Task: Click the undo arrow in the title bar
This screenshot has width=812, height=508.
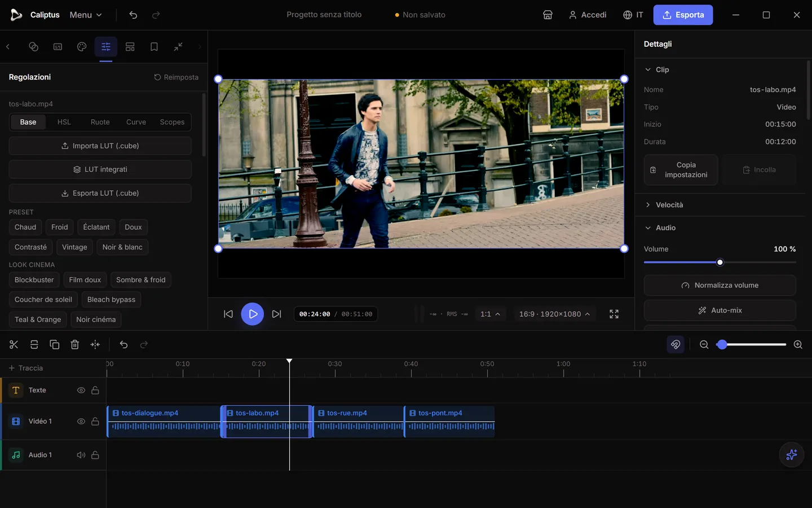Action: (x=133, y=15)
